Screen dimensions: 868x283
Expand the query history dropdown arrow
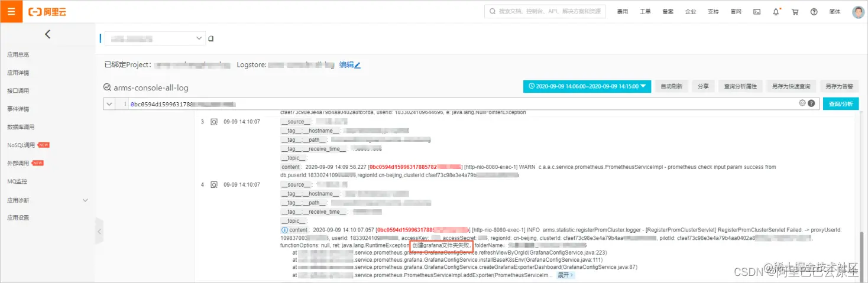pos(110,104)
